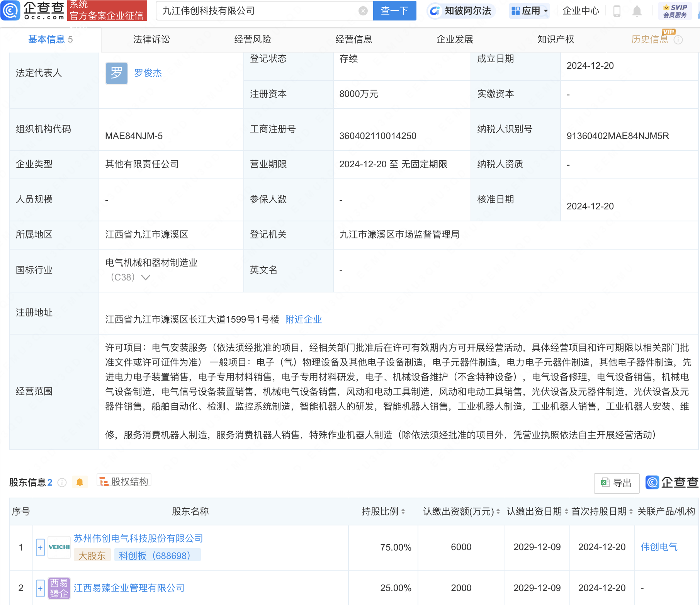Clear the search box text
Viewport: 700px width, 605px height.
click(363, 11)
